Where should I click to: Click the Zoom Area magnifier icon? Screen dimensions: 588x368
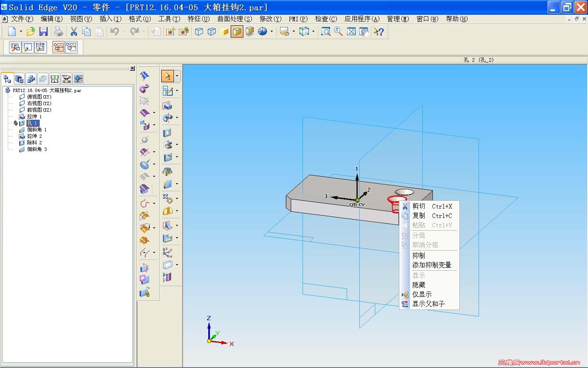pyautogui.click(x=325, y=31)
